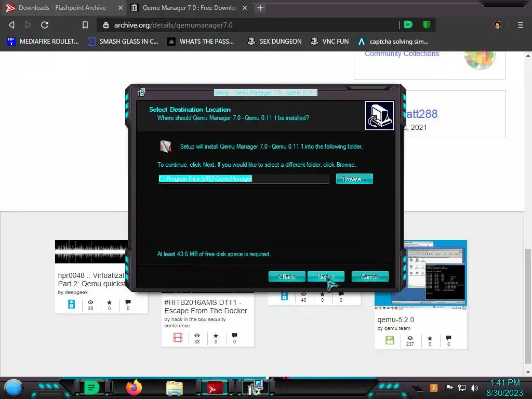Open File Explorer from taskbar
The height and width of the screenshot is (399, 532).
175,388
